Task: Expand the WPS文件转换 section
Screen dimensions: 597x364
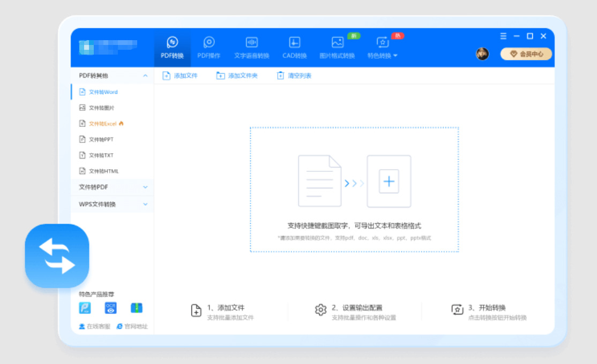Action: click(x=113, y=204)
